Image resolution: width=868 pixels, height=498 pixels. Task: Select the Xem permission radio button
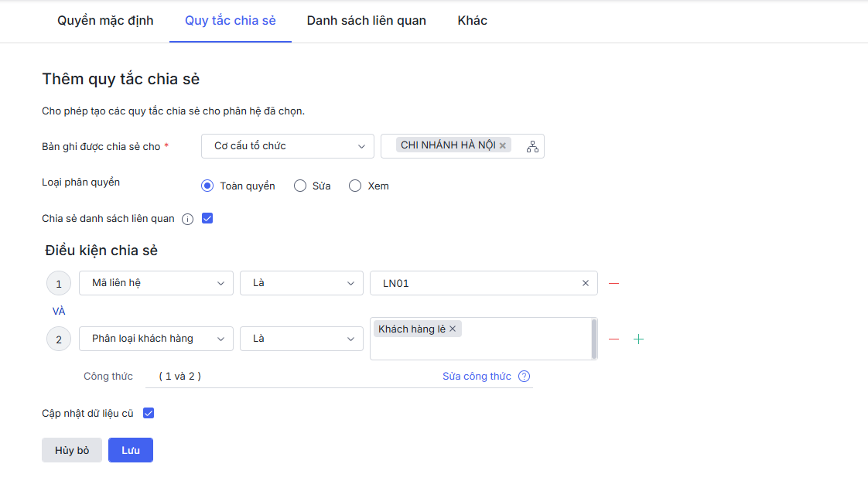355,186
